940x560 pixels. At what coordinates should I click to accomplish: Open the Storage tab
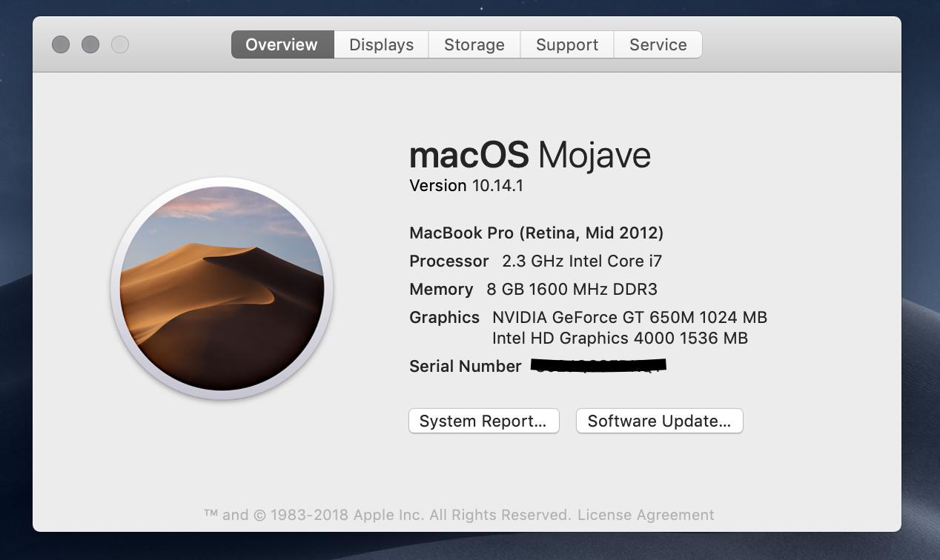(474, 44)
